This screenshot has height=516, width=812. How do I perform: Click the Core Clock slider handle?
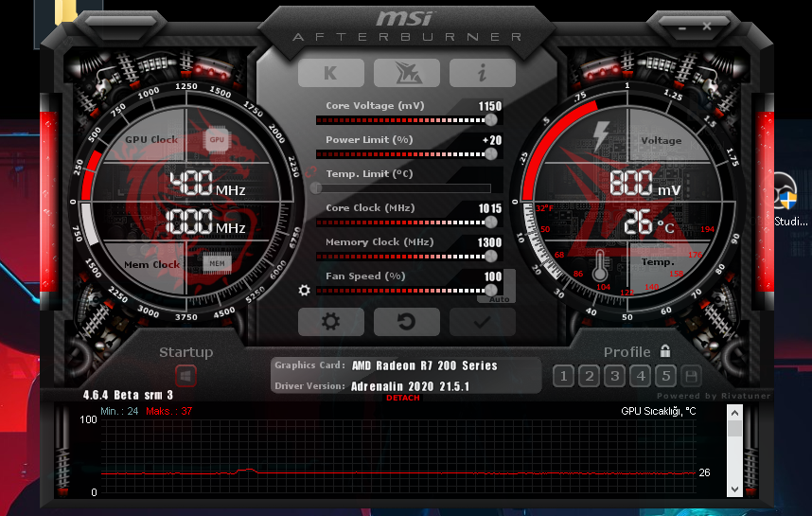tap(491, 222)
